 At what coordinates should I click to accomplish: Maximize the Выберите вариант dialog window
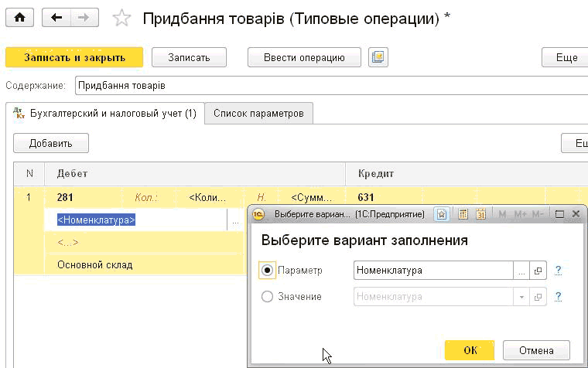[x=559, y=214]
